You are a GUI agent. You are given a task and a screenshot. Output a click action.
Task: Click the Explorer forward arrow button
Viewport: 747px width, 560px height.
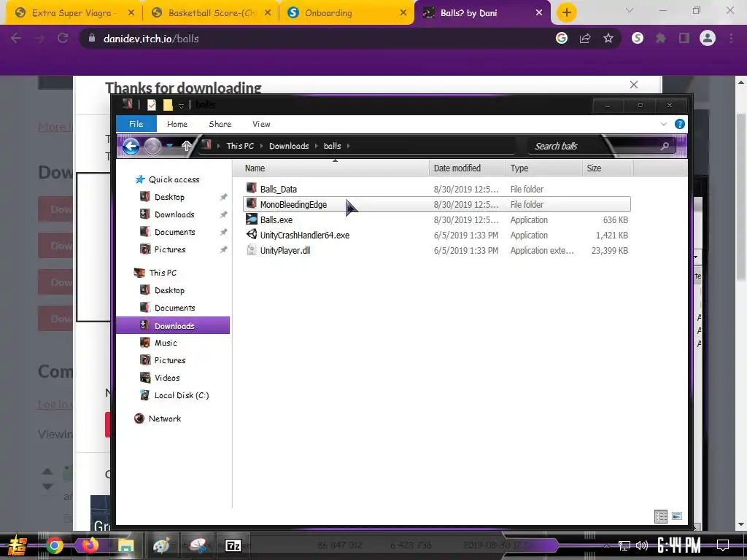point(153,146)
